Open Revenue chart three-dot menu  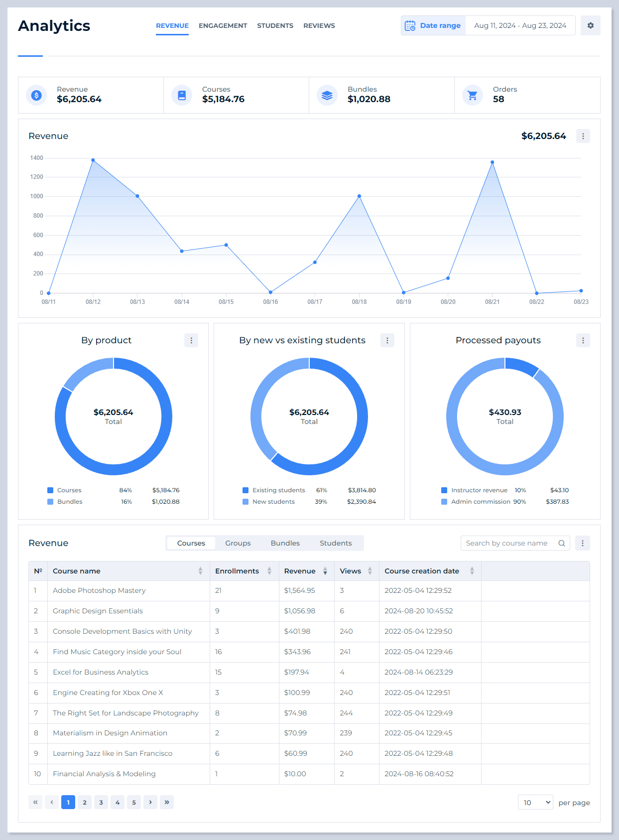pos(583,136)
